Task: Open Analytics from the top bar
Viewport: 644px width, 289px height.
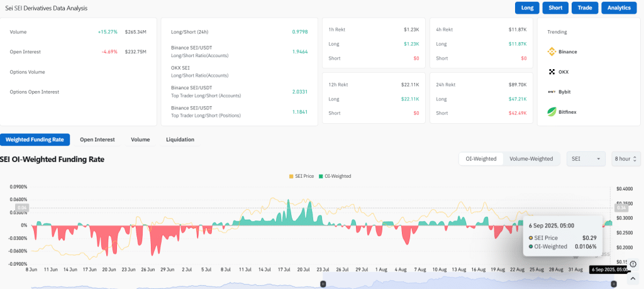Action: pyautogui.click(x=619, y=8)
